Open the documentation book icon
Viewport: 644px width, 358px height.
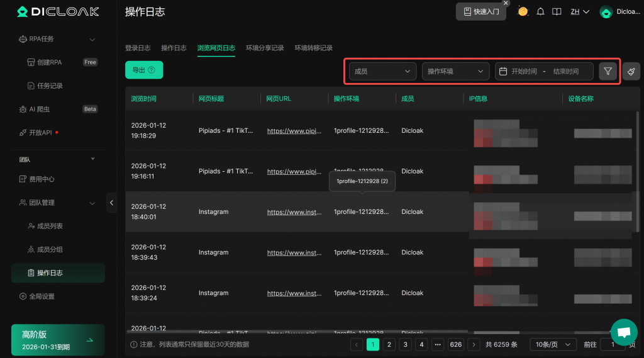pyautogui.click(x=557, y=11)
